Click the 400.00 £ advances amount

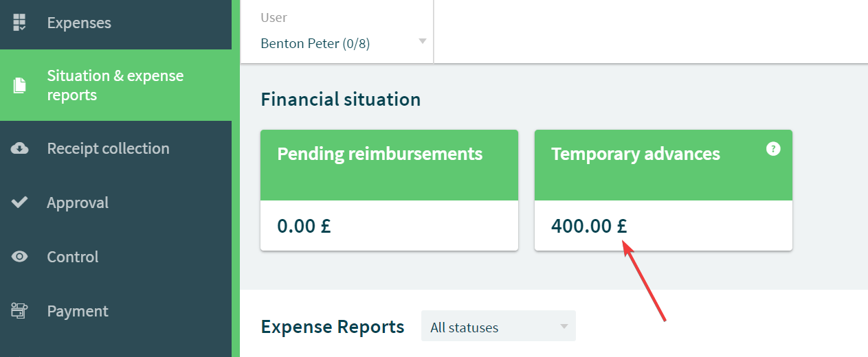click(590, 225)
